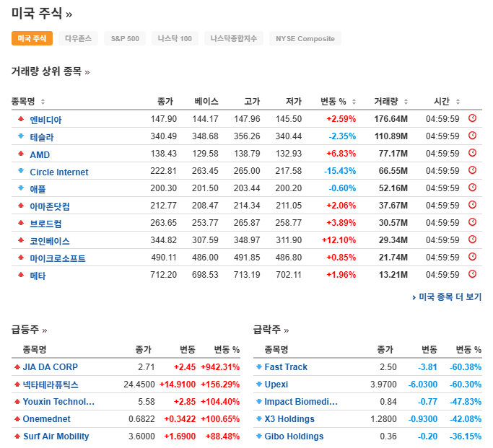Sort table by 변동 % column arrows
The width and height of the screenshot is (493, 448).
tap(354, 102)
